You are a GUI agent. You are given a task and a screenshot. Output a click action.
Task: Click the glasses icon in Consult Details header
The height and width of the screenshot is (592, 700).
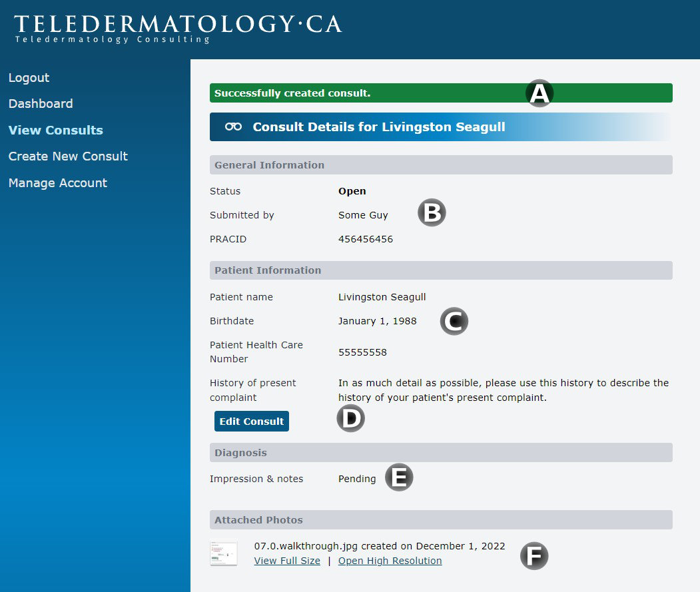tap(233, 127)
